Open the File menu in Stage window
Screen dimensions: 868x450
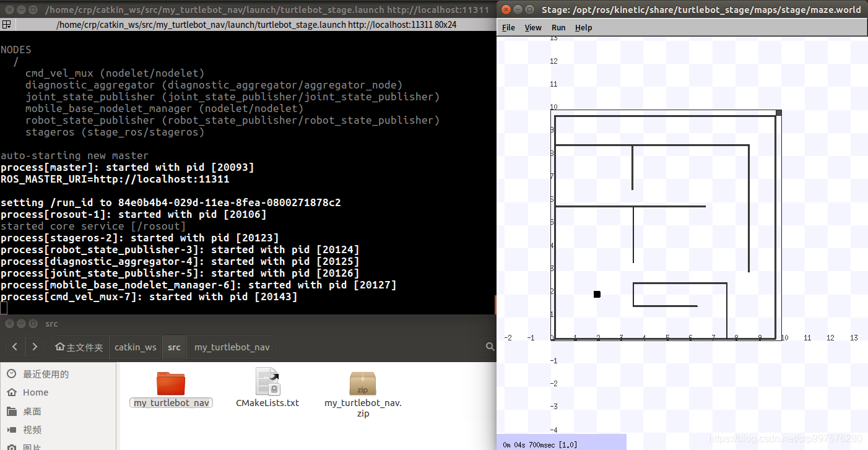tap(508, 28)
